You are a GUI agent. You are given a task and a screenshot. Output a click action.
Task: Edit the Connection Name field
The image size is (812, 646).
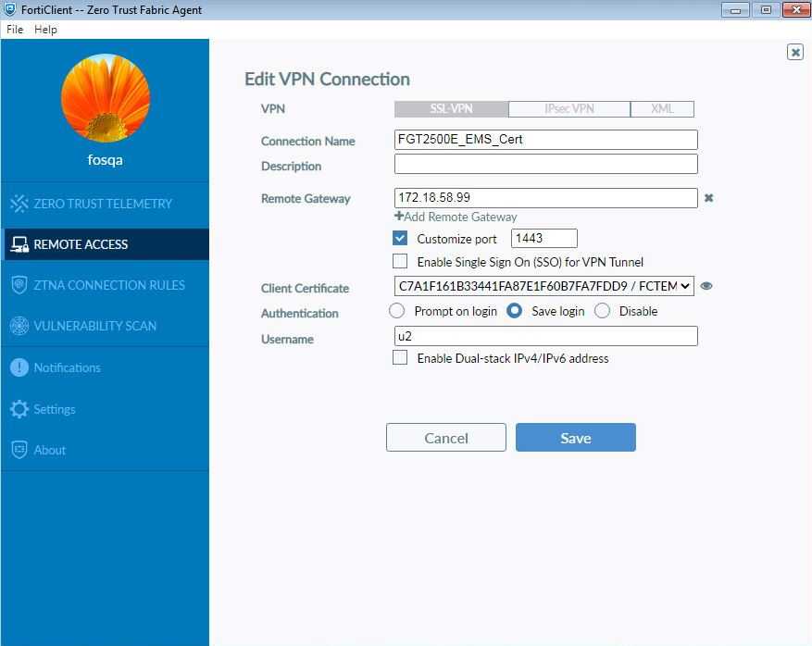[546, 140]
